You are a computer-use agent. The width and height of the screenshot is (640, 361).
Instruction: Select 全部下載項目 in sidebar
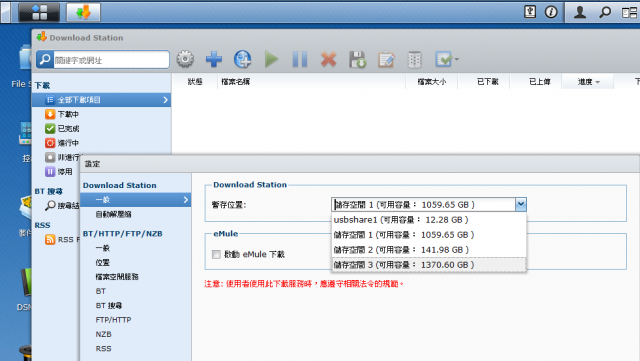click(x=101, y=100)
